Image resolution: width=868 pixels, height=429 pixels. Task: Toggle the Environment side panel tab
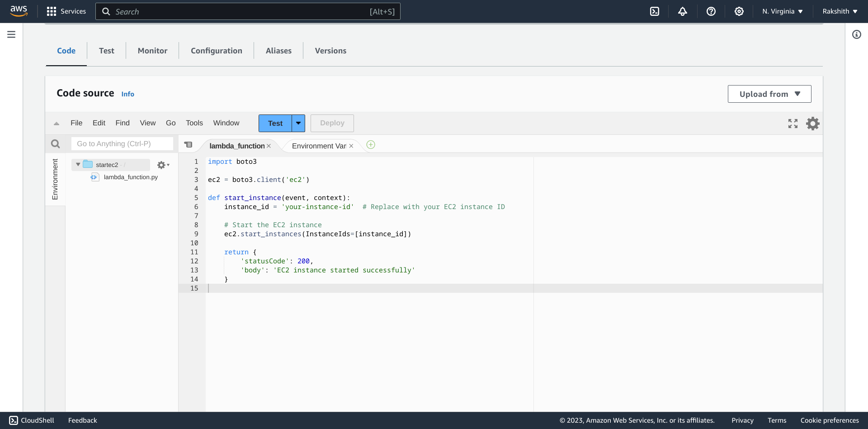pos(55,179)
